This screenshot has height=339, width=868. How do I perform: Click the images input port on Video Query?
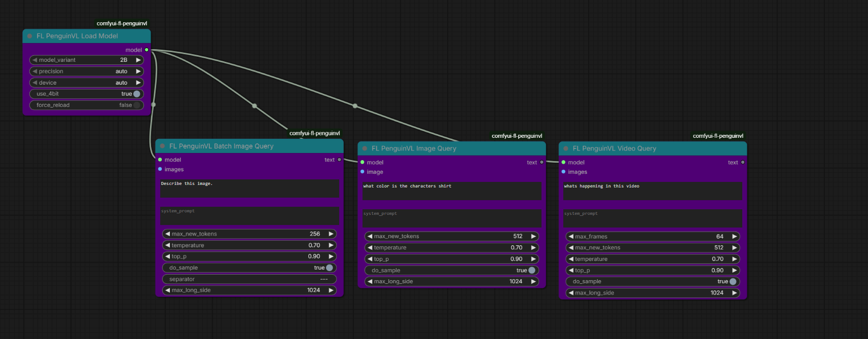563,172
